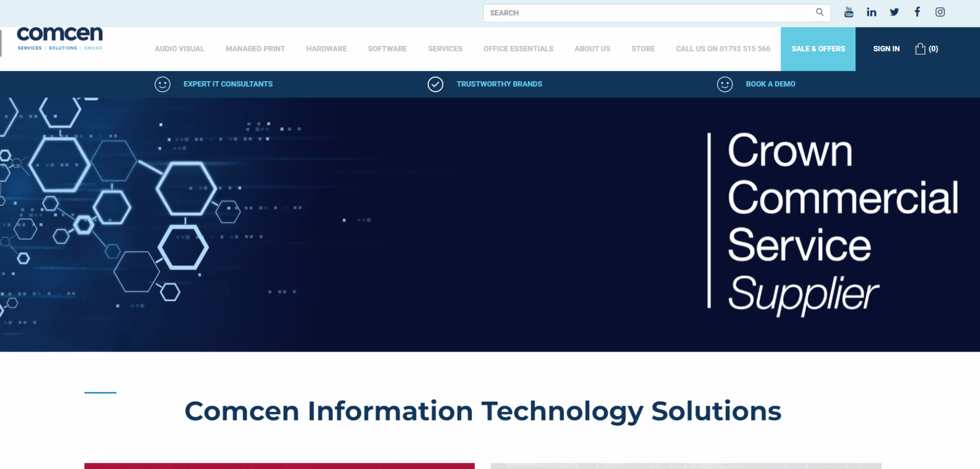This screenshot has height=469, width=980.
Task: Open Comcen's LinkedIn page
Action: 871,12
